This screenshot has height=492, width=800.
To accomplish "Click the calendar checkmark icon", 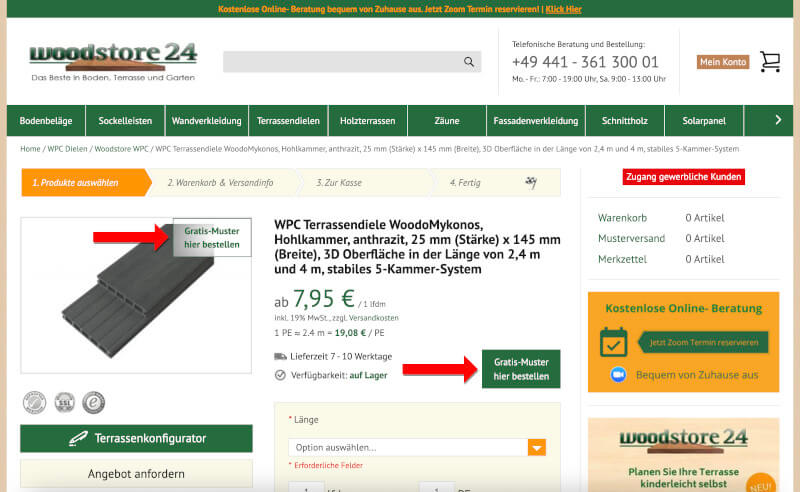I will pyautogui.click(x=613, y=342).
